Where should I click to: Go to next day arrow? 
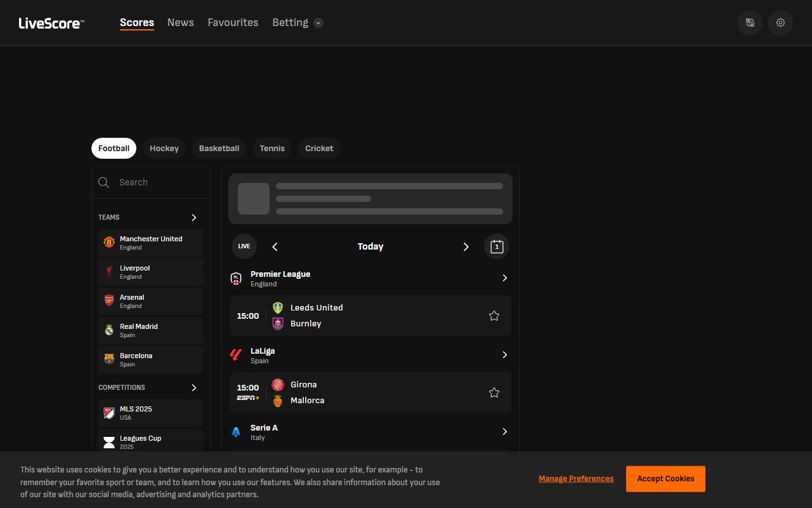tap(466, 246)
